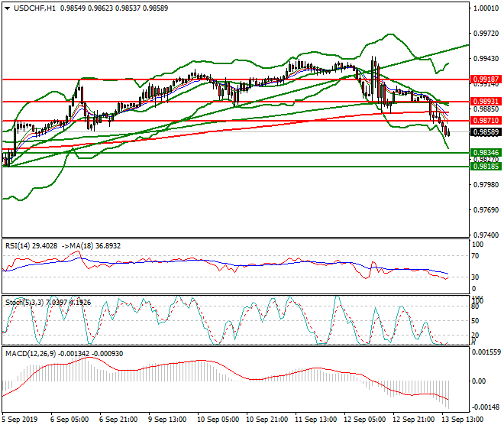Image resolution: width=504 pixels, height=428 pixels.
Task: Click the RSI scale value 30
Action: [476, 277]
